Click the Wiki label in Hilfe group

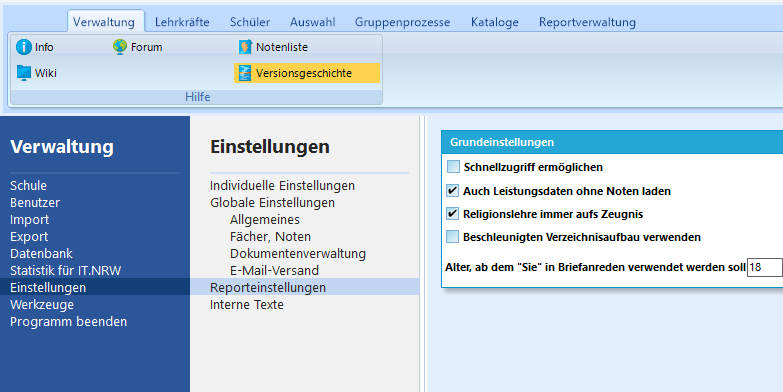coord(45,73)
